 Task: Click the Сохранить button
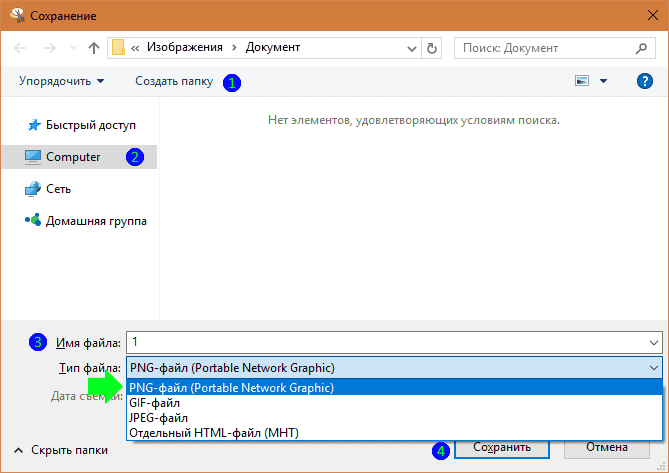(x=502, y=448)
